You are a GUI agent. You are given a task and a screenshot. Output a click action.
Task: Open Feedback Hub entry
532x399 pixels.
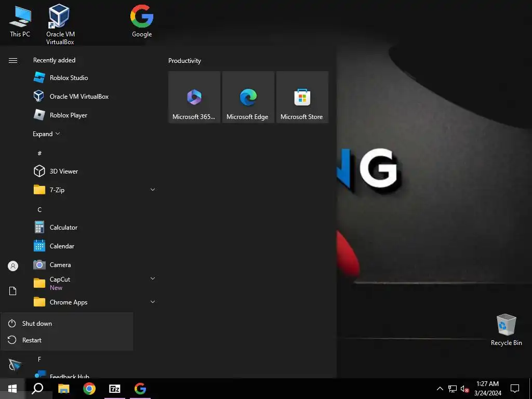tap(94, 374)
